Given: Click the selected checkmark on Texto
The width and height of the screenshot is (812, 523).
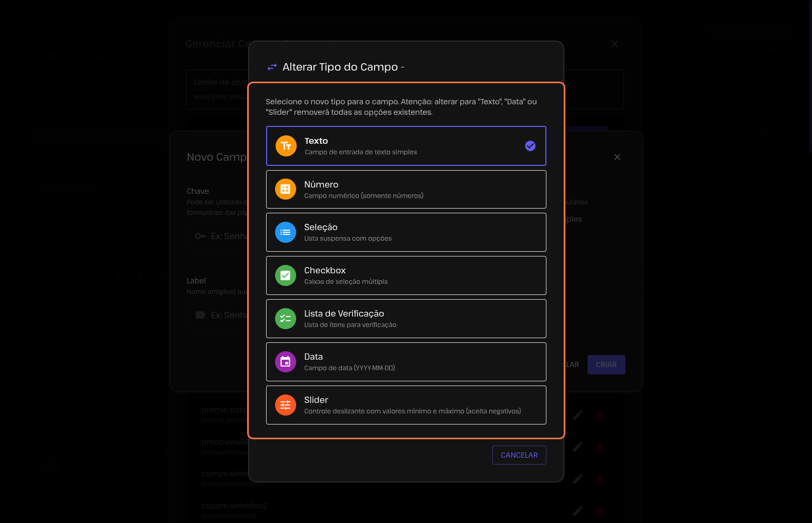Looking at the screenshot, I should (x=530, y=146).
